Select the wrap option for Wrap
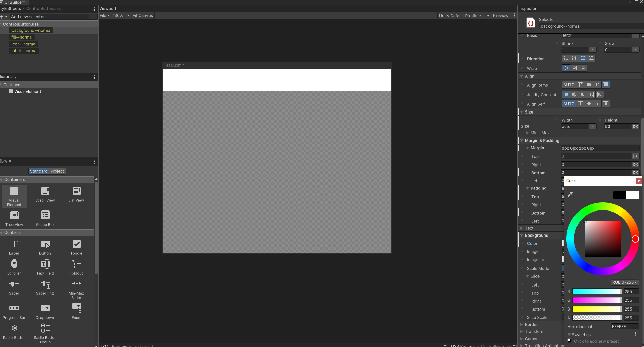 tap(574, 68)
